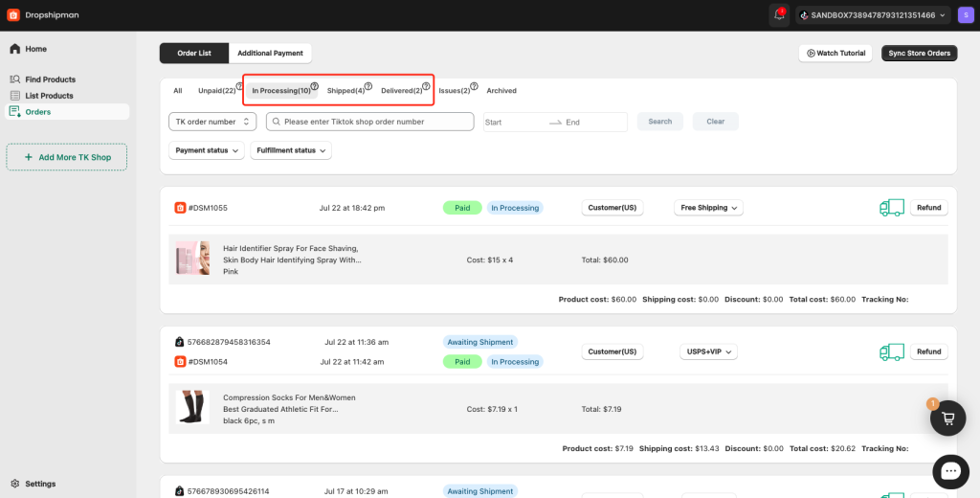980x498 pixels.
Task: Open the purple S user avatar
Action: pyautogui.click(x=966, y=15)
